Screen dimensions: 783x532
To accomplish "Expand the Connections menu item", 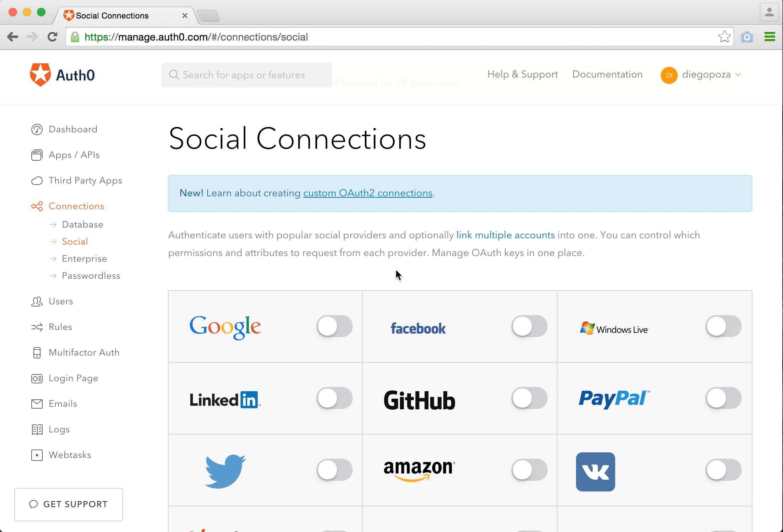I will click(76, 206).
